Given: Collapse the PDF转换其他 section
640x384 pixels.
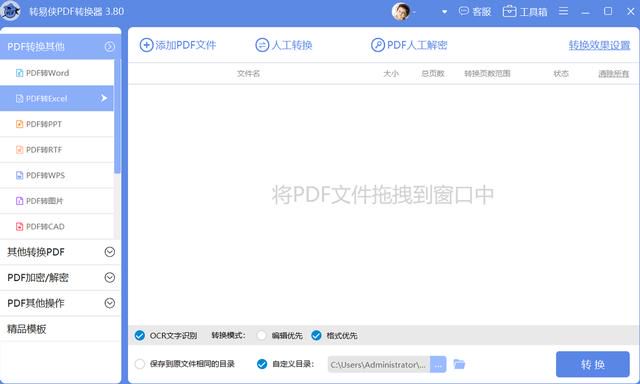Looking at the screenshot, I should (x=109, y=47).
